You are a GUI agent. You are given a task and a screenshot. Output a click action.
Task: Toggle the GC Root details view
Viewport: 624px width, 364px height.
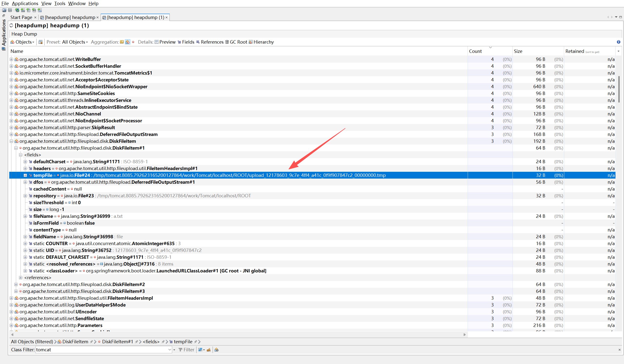(236, 42)
